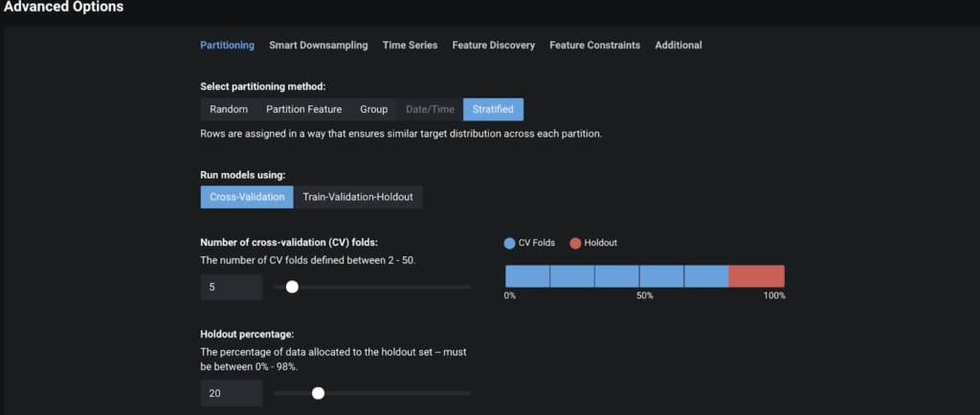The height and width of the screenshot is (415, 980).
Task: Click the holdout percentage slider handle
Action: point(318,393)
